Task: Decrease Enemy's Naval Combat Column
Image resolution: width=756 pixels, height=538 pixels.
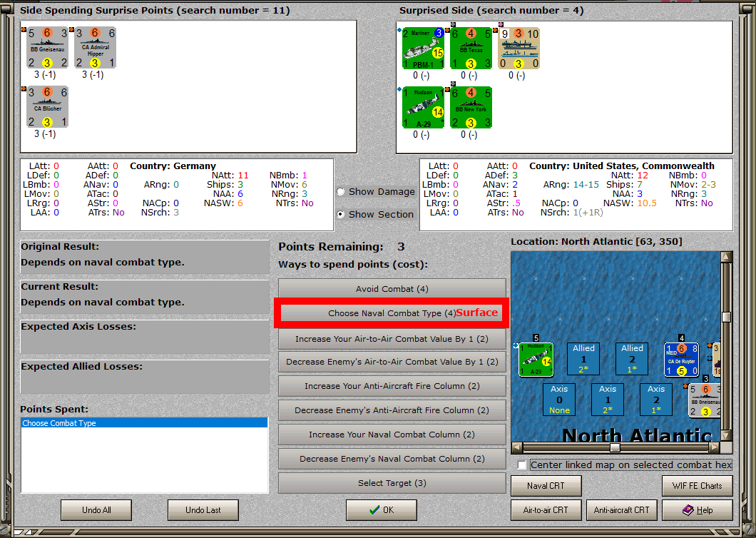Action: [392, 458]
